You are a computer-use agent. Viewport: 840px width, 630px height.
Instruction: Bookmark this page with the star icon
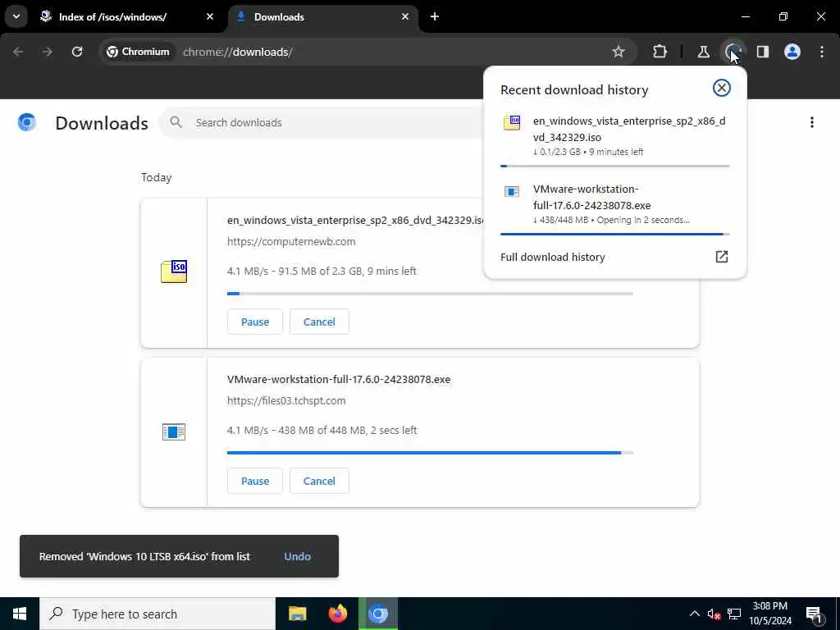click(619, 52)
